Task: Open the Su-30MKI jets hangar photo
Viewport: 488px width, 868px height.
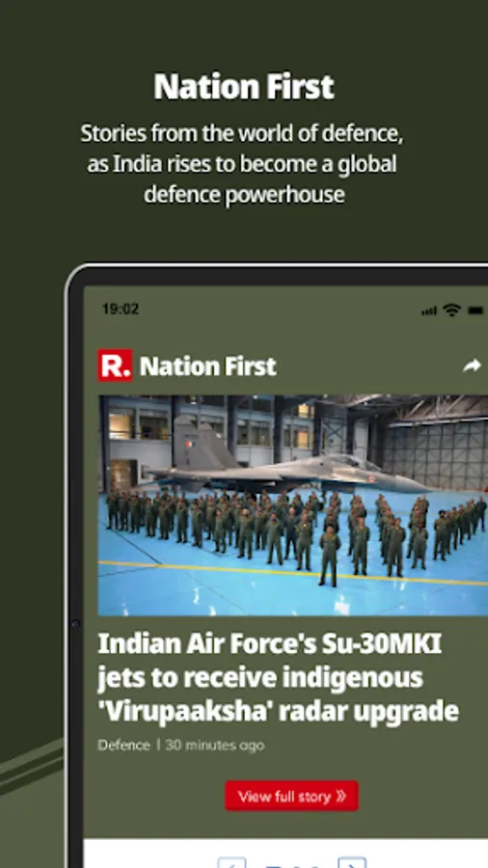Action: click(292, 504)
